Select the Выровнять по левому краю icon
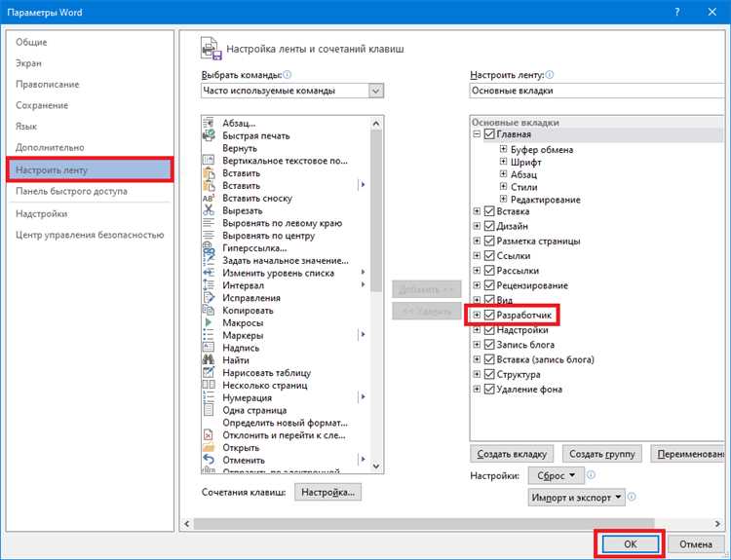The image size is (731, 560). pos(209,223)
